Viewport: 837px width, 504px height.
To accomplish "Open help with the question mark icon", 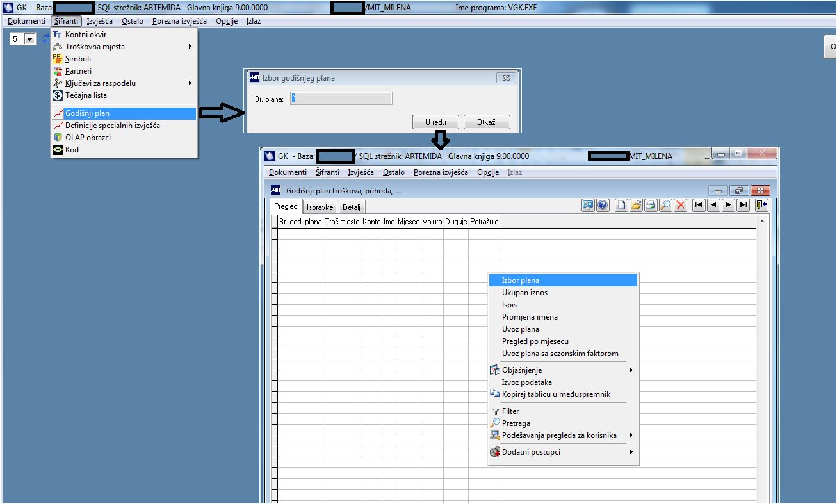I will click(603, 205).
